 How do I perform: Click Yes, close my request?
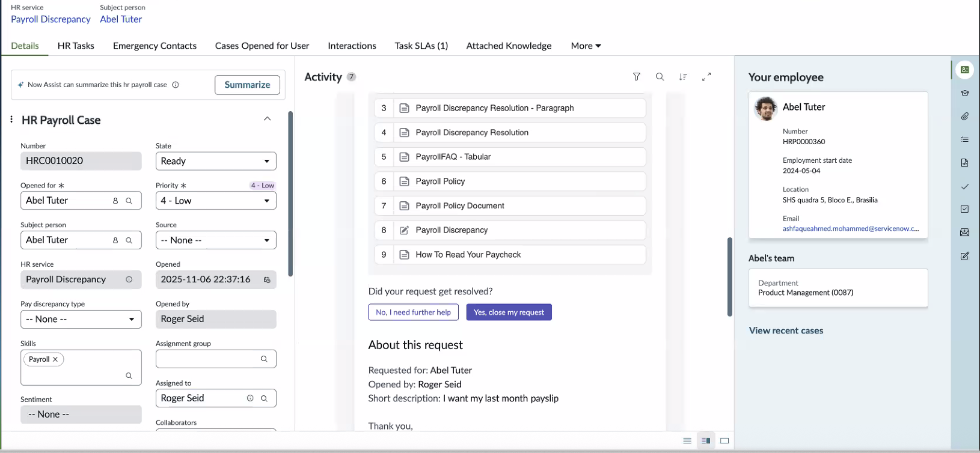point(509,312)
